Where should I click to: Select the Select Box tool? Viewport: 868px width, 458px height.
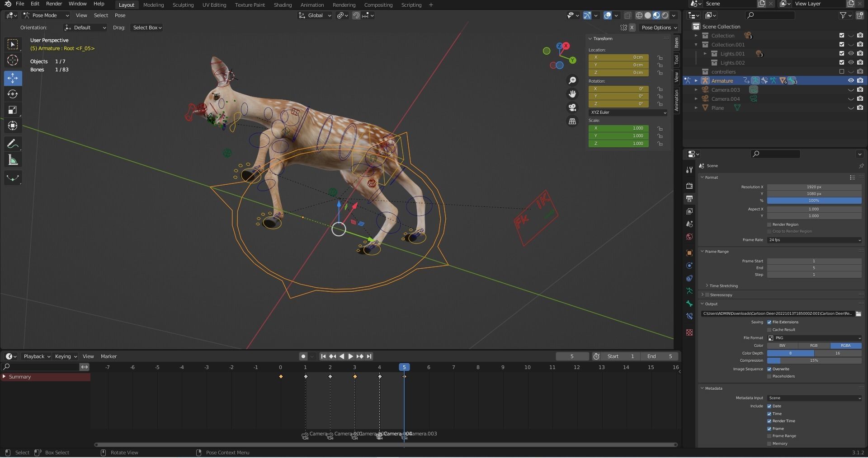(13, 44)
